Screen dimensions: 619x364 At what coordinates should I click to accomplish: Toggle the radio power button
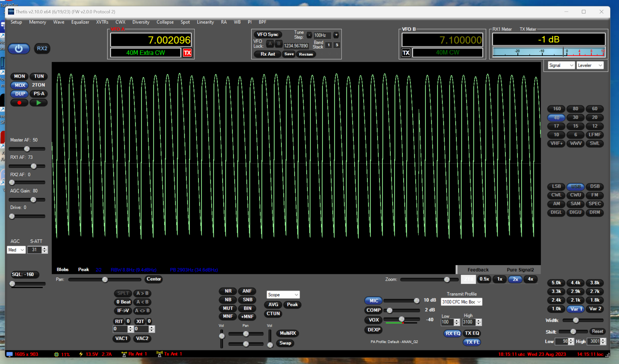(19, 48)
